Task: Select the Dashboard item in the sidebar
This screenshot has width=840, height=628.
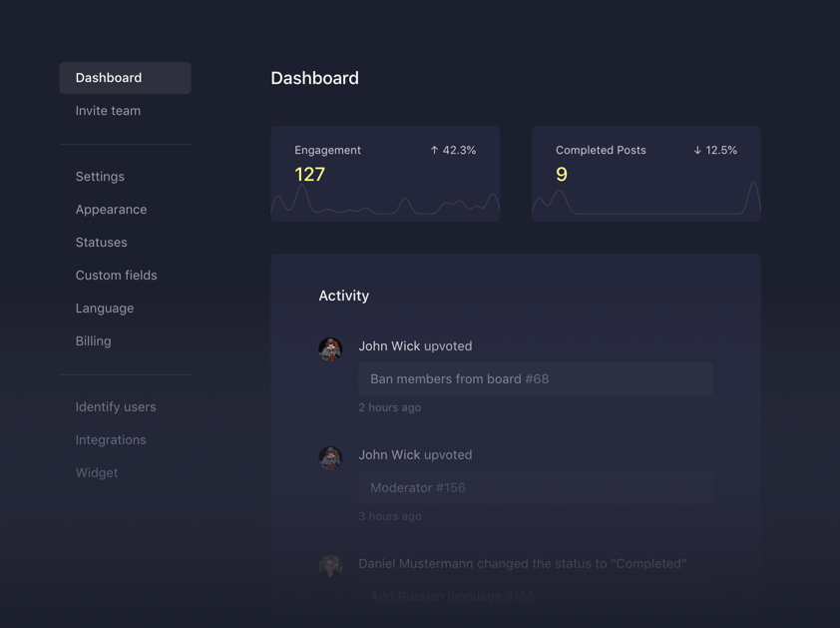Action: tap(109, 77)
